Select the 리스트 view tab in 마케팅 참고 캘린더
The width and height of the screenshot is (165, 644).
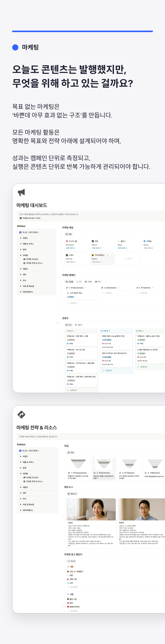pos(71,561)
